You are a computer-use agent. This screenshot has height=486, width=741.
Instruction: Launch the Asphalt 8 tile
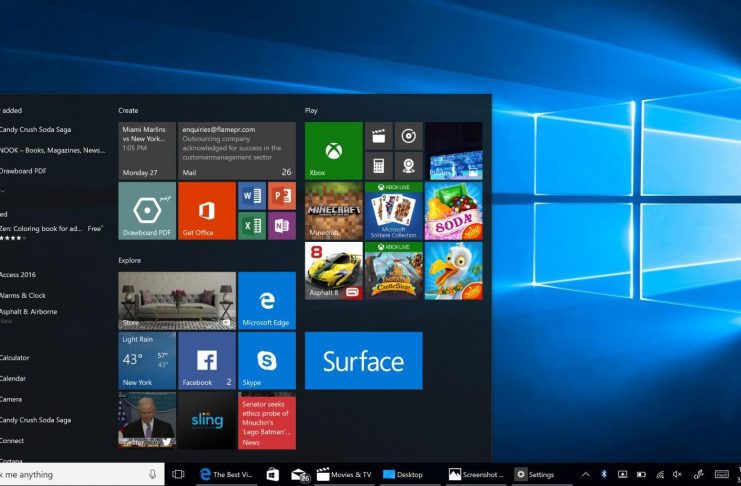[334, 271]
